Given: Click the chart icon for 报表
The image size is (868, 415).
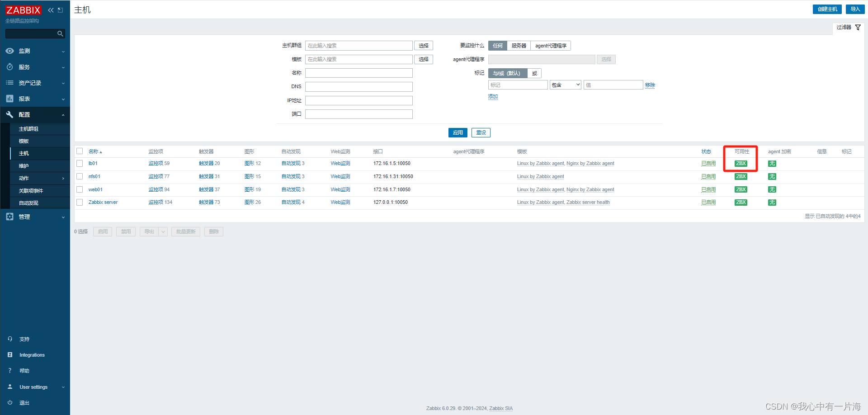Looking at the screenshot, I should (9, 99).
